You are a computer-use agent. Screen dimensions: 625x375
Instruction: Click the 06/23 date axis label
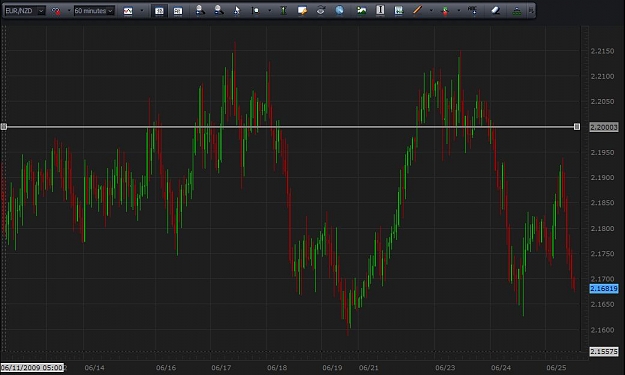coord(445,367)
